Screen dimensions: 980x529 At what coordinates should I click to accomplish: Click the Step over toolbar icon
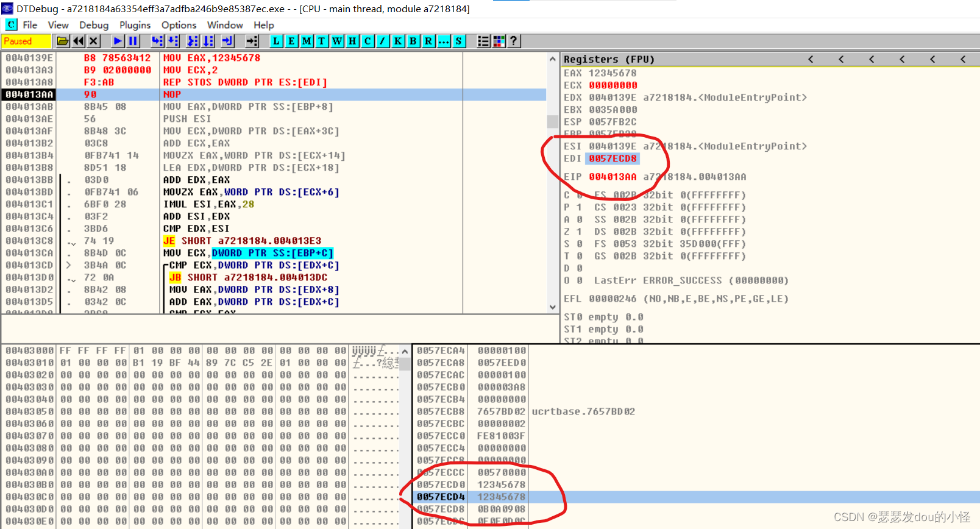(173, 41)
